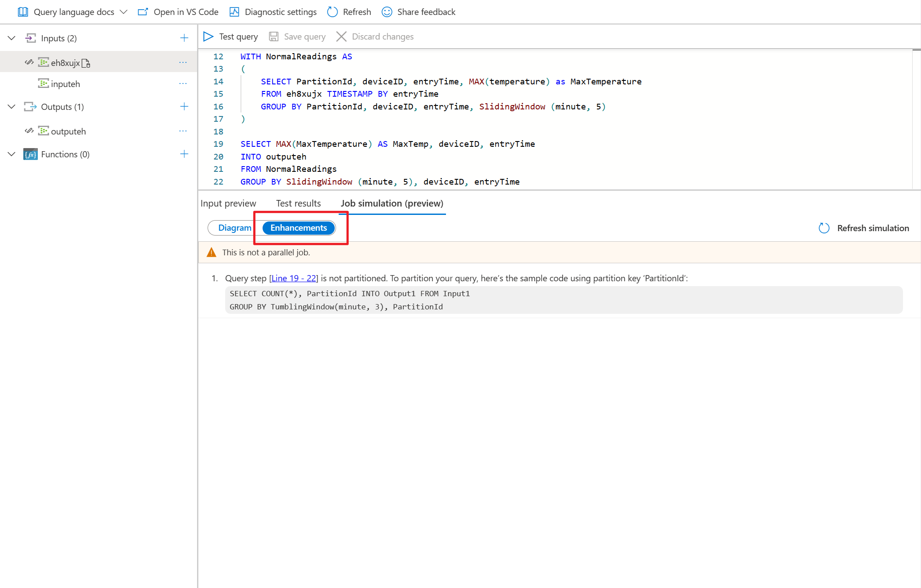
Task: Switch to the Input preview tab
Action: [x=228, y=203]
